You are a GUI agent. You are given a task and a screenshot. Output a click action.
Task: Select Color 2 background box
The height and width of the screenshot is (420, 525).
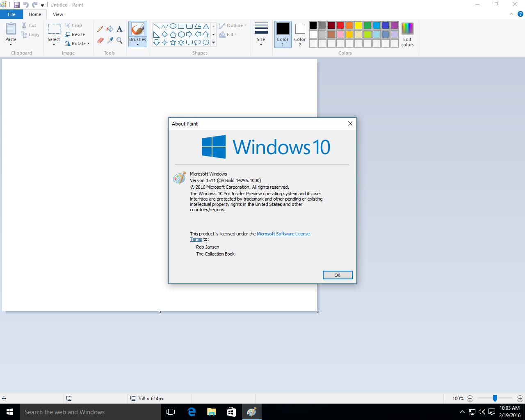pyautogui.click(x=300, y=34)
